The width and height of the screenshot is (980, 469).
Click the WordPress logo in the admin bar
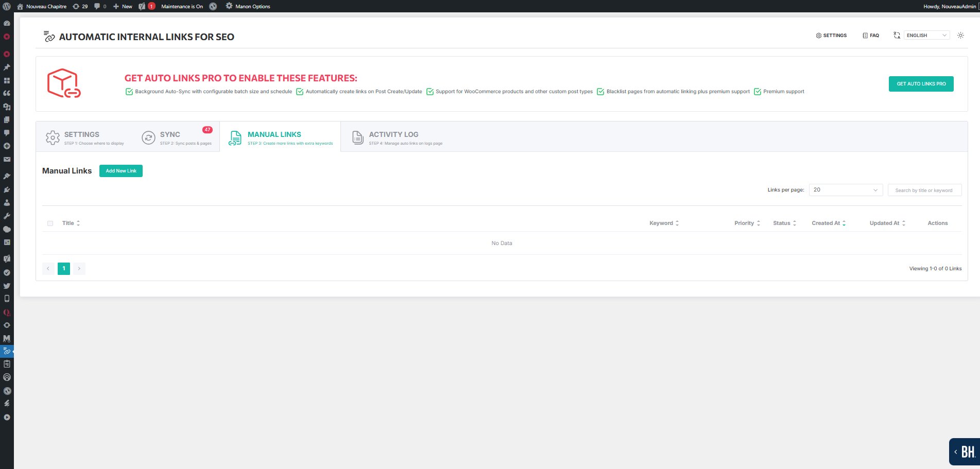click(x=7, y=6)
